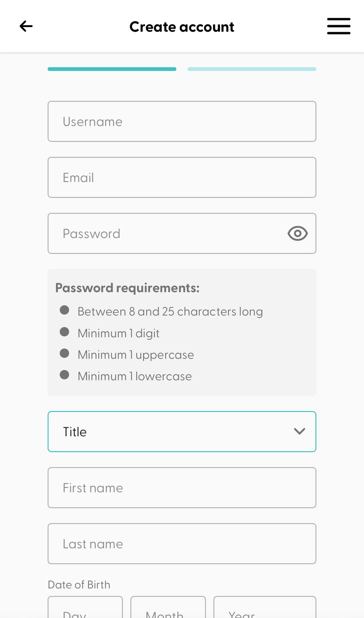Click the Last name input
Image resolution: width=364 pixels, height=618 pixels.
182,544
